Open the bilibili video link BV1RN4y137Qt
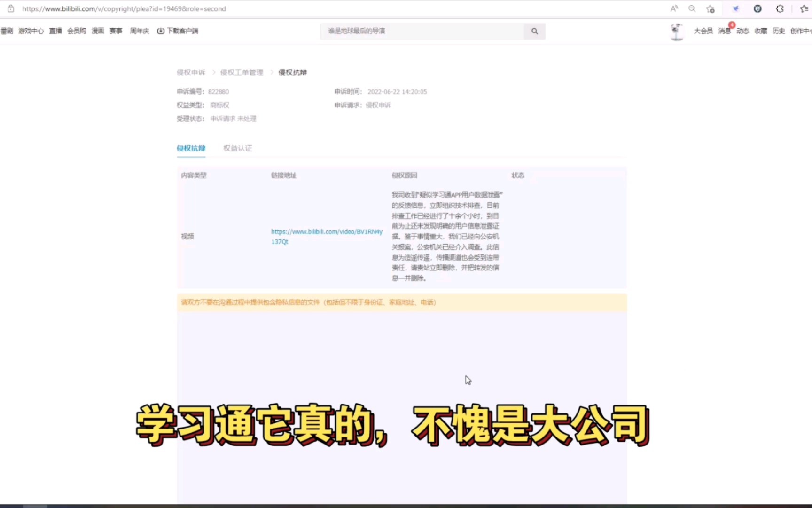 point(327,237)
